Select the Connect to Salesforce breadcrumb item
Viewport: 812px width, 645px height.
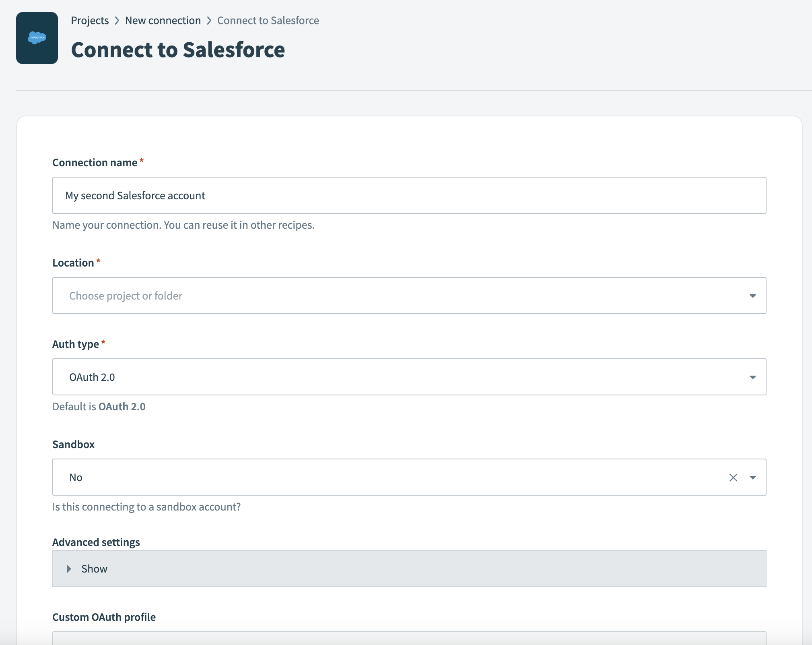(268, 20)
